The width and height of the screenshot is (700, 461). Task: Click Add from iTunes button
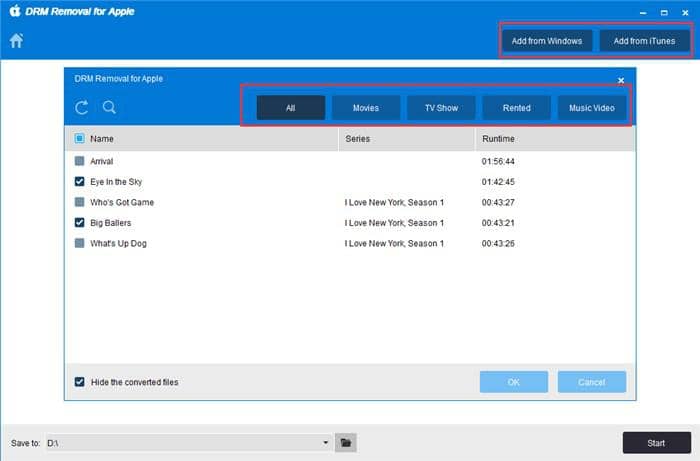pos(644,41)
